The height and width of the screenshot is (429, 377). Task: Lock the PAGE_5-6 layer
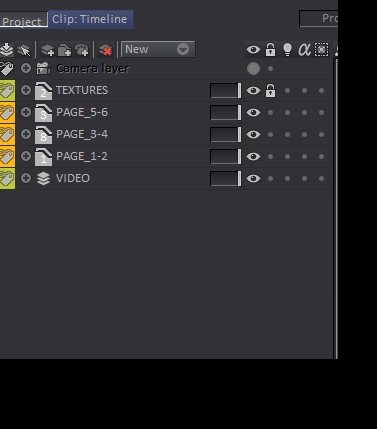click(x=270, y=113)
